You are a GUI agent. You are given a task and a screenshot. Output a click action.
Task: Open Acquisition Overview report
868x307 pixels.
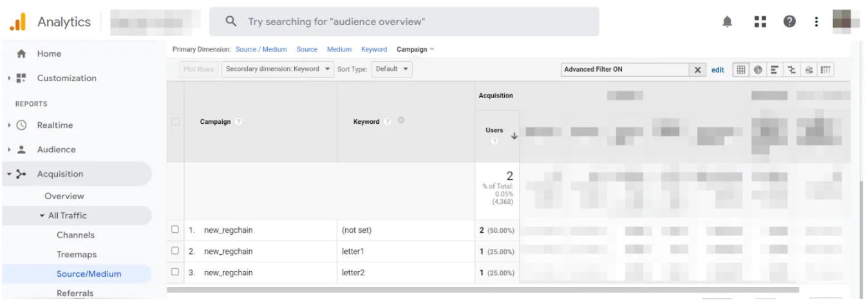coord(64,196)
